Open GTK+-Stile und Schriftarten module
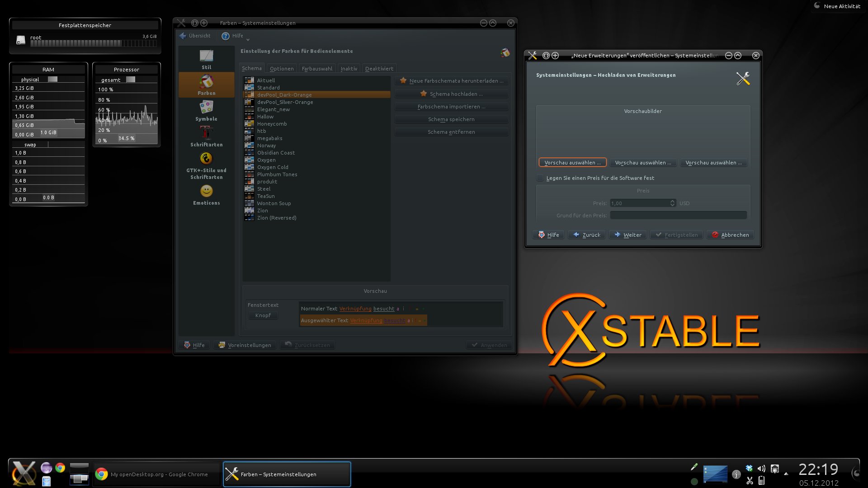Screen dimensions: 868x488 207,166
